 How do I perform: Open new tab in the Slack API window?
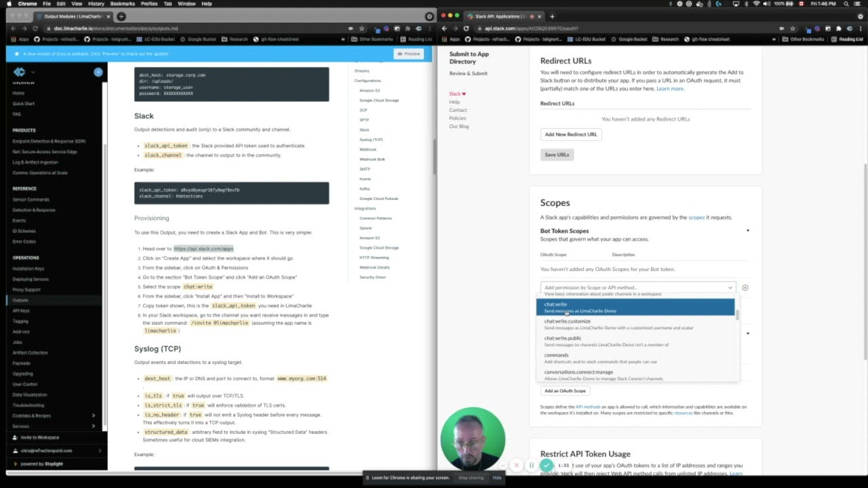click(551, 16)
